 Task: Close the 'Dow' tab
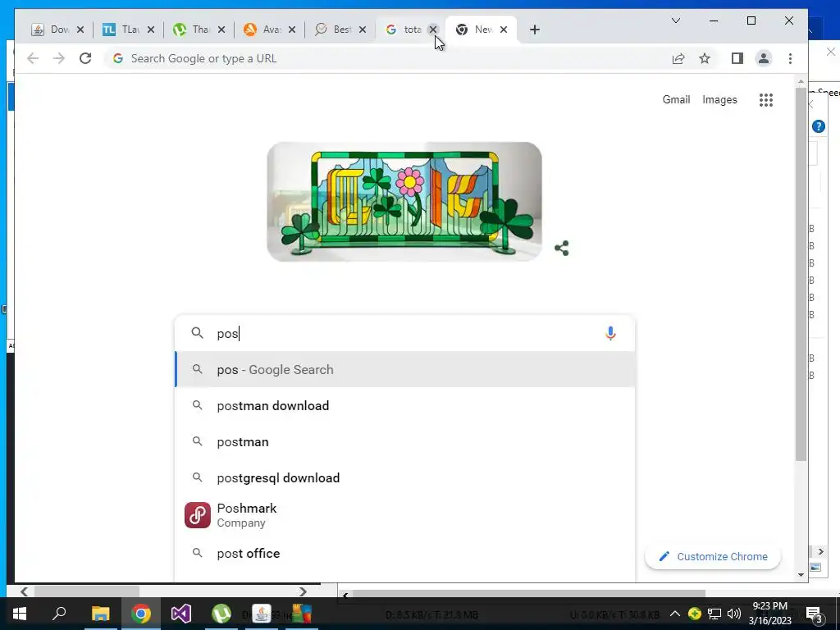(80, 30)
